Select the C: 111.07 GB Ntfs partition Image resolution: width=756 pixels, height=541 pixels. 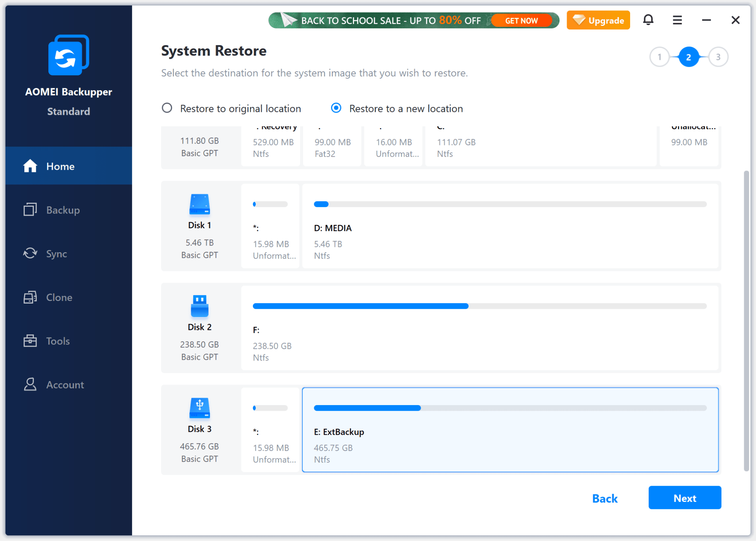click(541, 146)
